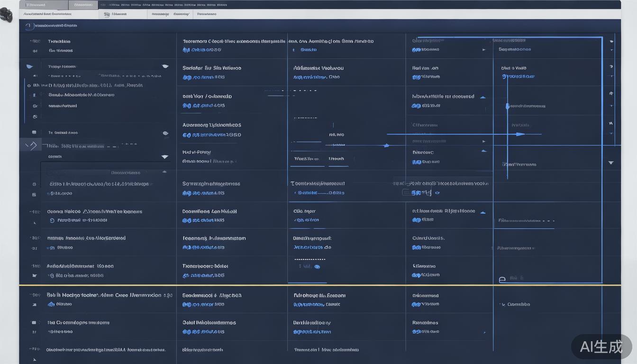Collapse the blue up-triangle beside 'Mbnvhiritle for doovered'

(482, 97)
